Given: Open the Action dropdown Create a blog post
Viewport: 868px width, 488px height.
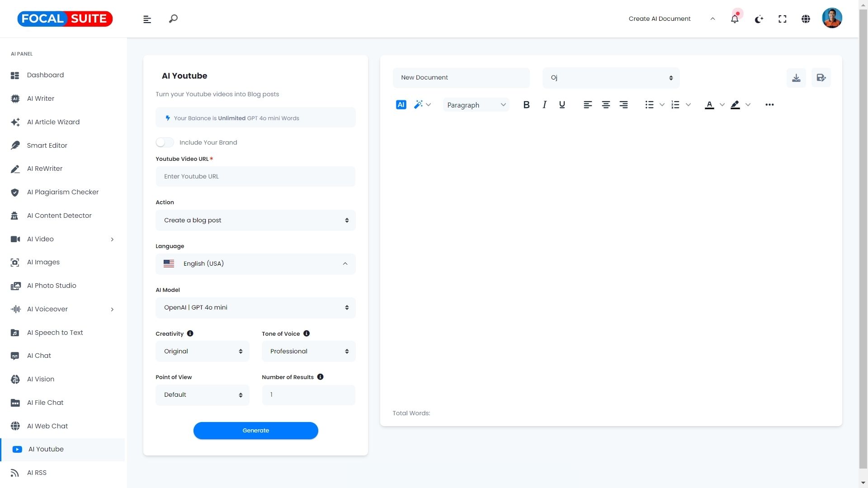Looking at the screenshot, I should pos(255,221).
